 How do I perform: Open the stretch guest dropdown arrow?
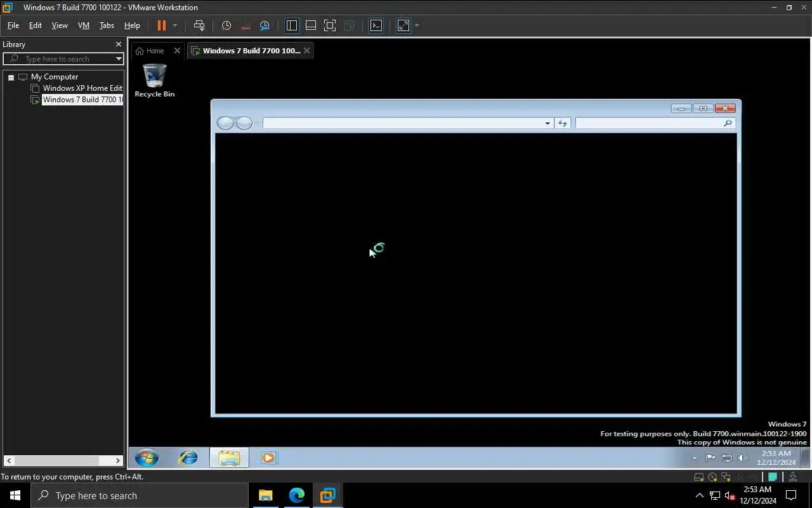click(417, 25)
